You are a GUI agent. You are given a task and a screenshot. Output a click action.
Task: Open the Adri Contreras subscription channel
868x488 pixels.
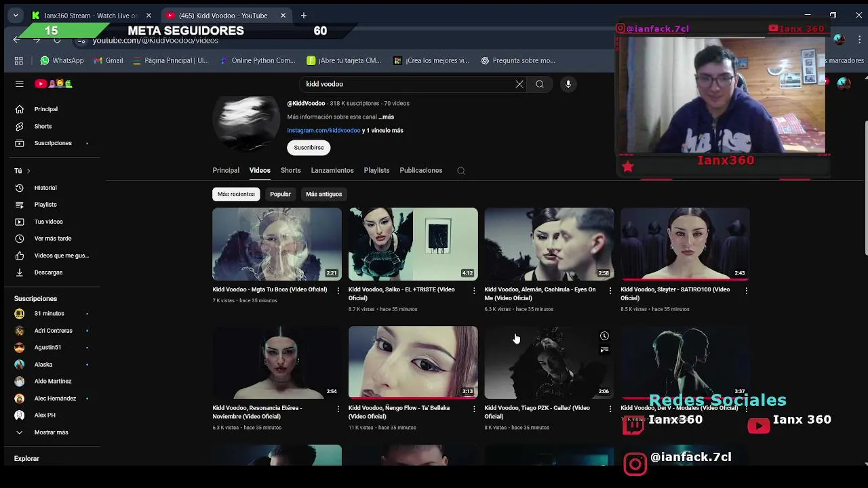pos(52,331)
